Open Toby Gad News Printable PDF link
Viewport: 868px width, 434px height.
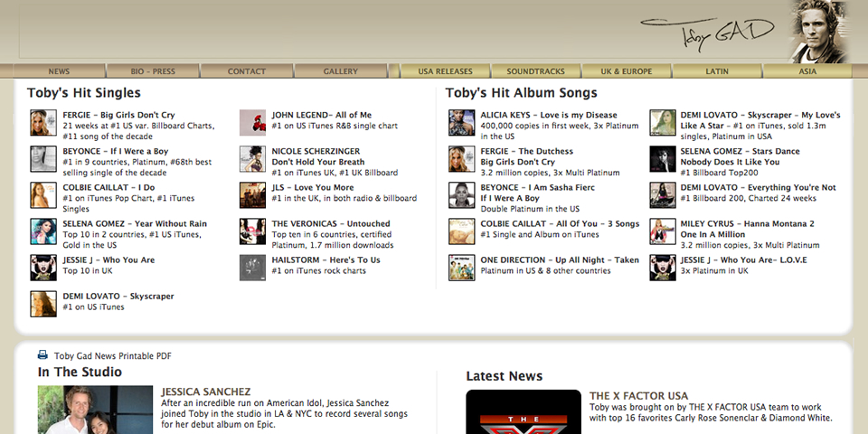[113, 356]
